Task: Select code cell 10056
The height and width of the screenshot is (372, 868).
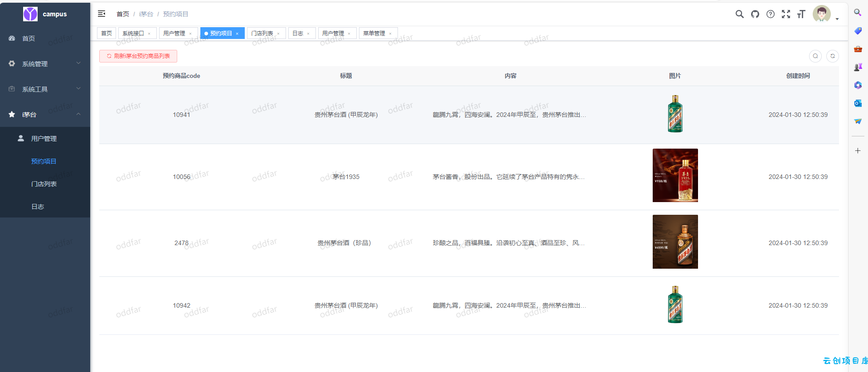Action: [x=181, y=177]
